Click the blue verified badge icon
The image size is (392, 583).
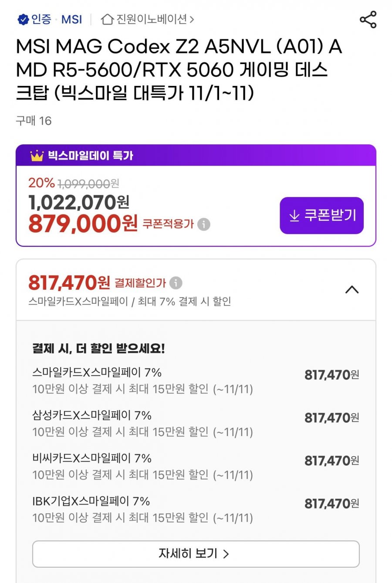(x=23, y=20)
